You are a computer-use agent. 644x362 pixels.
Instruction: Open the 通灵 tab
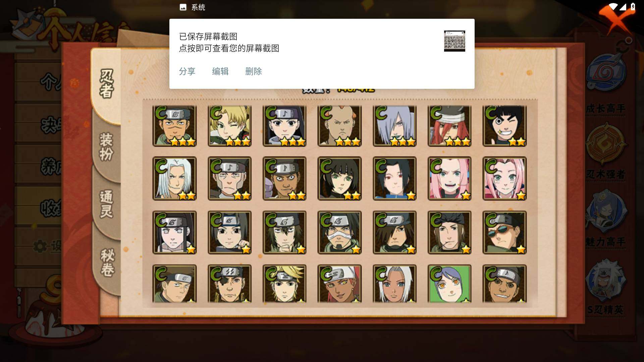[x=106, y=204]
